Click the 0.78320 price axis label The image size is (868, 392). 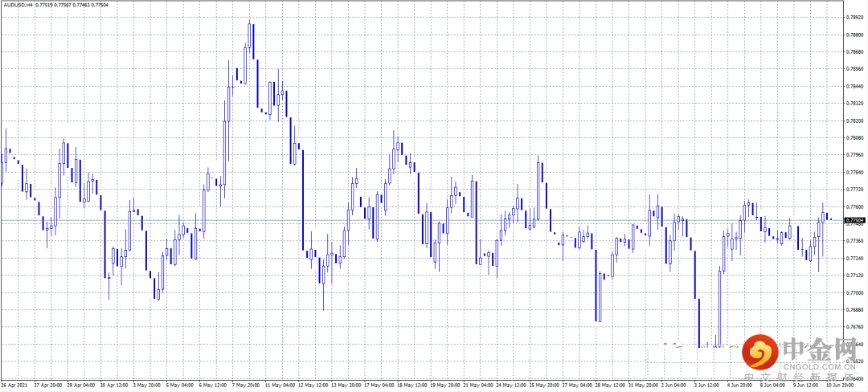[854, 104]
